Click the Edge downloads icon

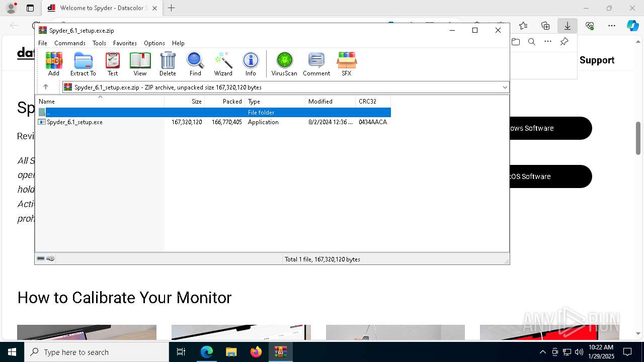[568, 26]
